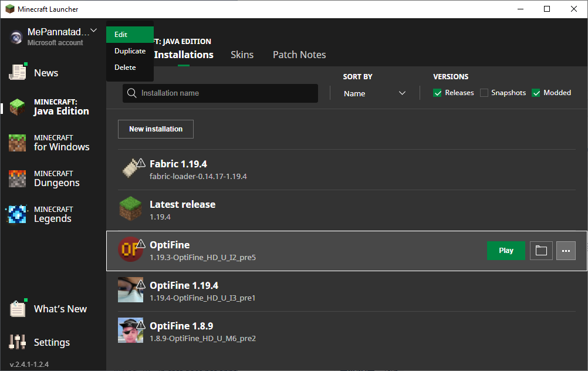Click the warning triangle on OptiFine 1.19.4
Screen dimensions: 588x371
141,284
